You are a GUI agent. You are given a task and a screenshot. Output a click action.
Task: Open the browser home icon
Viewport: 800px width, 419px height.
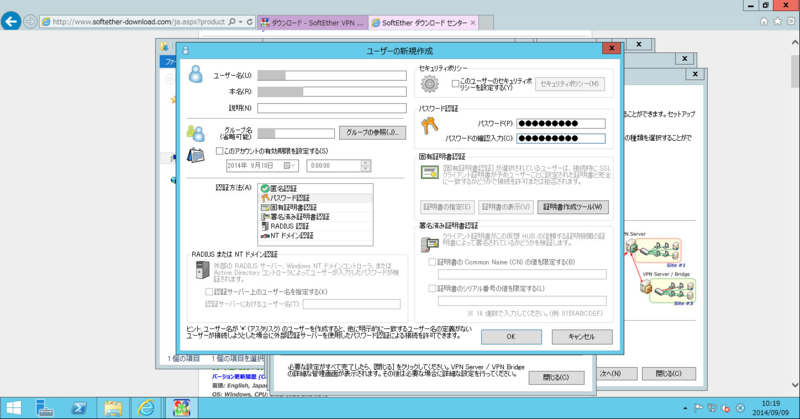[764, 21]
